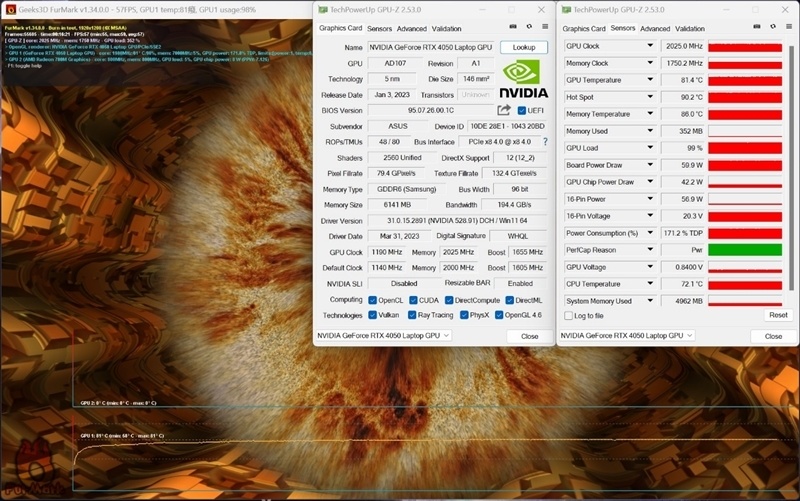Click the GPU Load red sensor graph

[745, 148]
